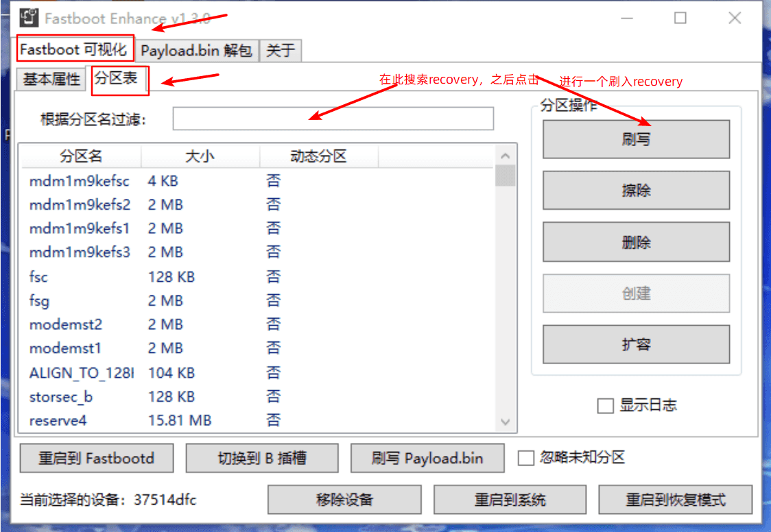
Task: Switch to the Payload.bin 解包 tab
Action: 196,51
